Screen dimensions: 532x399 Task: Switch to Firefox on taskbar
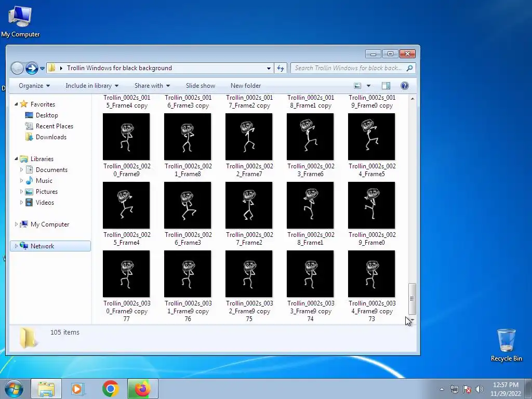pyautogui.click(x=143, y=389)
